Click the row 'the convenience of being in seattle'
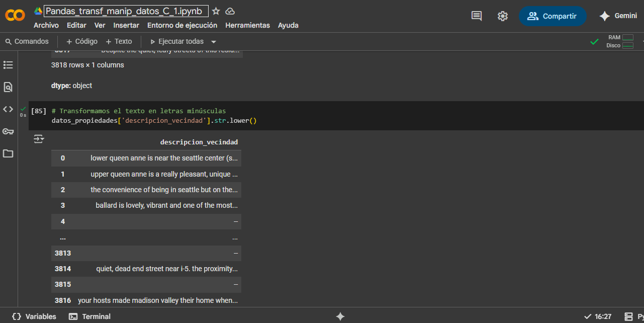644x323 pixels. click(x=146, y=190)
